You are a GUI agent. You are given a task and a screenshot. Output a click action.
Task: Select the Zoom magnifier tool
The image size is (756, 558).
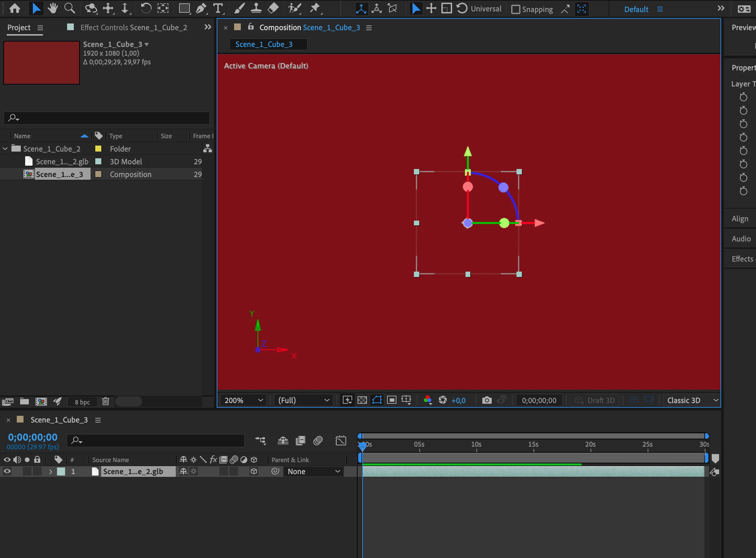(69, 8)
